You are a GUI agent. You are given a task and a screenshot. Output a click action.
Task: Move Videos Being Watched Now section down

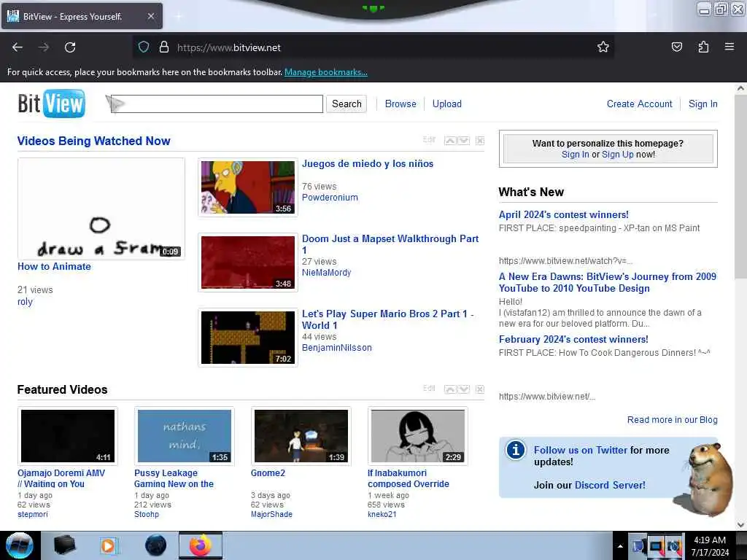(464, 141)
